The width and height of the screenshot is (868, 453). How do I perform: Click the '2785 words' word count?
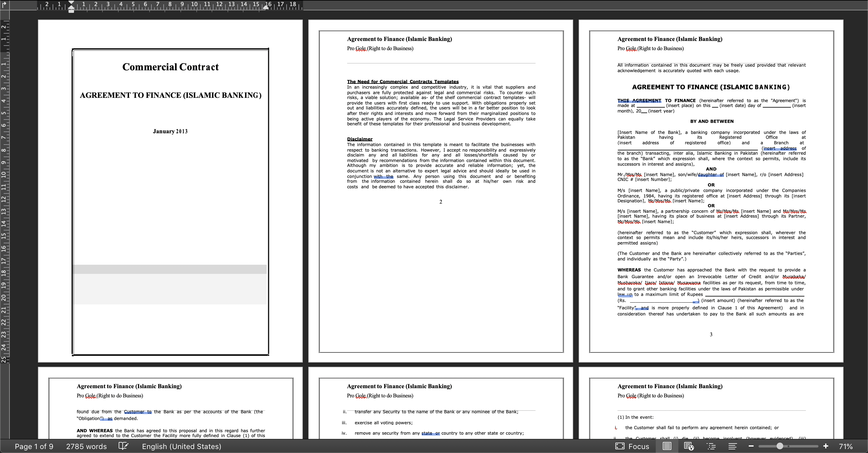coord(86,446)
